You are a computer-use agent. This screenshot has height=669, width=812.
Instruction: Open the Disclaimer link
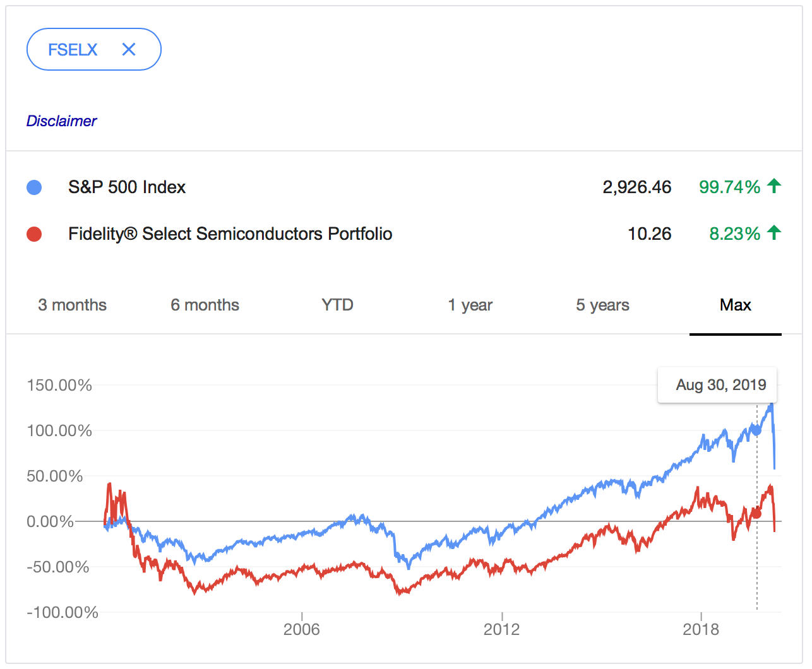pos(61,121)
